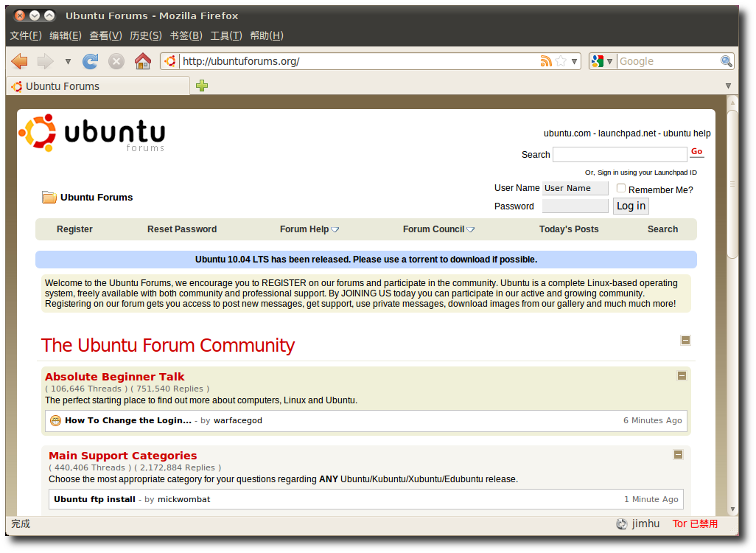Image resolution: width=756 pixels, height=553 pixels.
Task: View mickwombat's profile
Action: point(183,499)
